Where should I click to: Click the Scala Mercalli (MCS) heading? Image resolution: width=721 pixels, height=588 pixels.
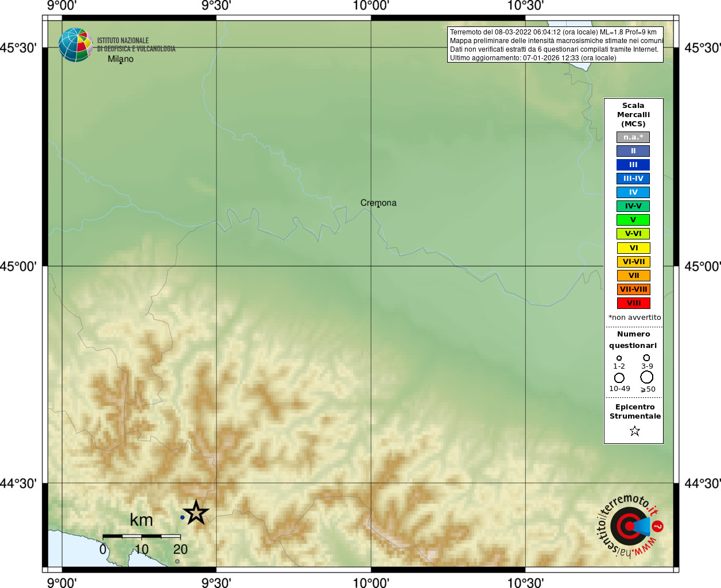633,115
